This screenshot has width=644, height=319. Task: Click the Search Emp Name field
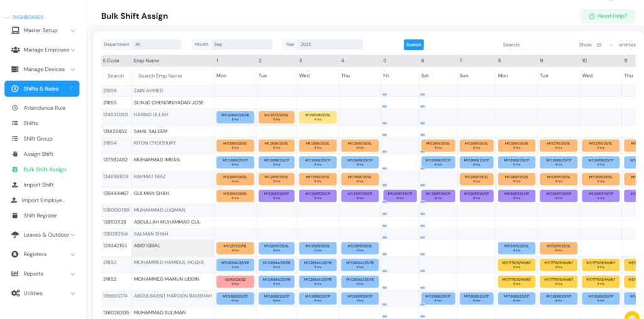[x=173, y=76]
